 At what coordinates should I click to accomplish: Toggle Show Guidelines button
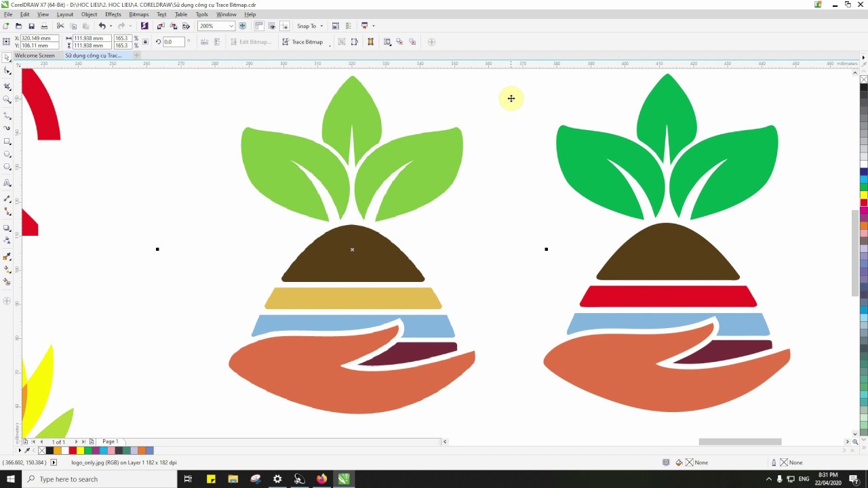(x=284, y=26)
